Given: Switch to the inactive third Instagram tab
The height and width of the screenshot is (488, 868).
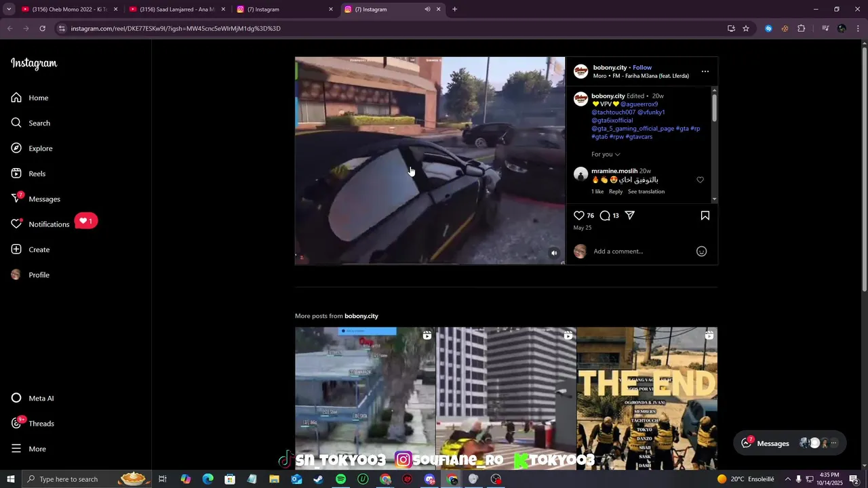Looking at the screenshot, I should tap(285, 9).
